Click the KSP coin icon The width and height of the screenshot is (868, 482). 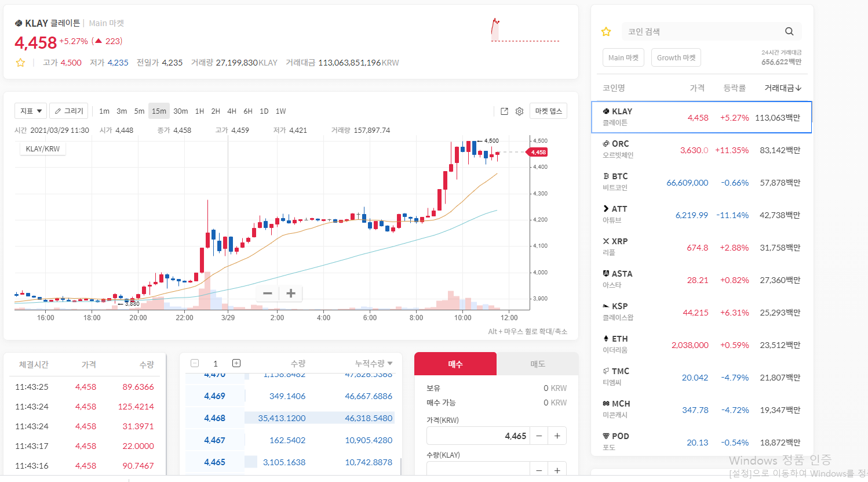click(606, 306)
